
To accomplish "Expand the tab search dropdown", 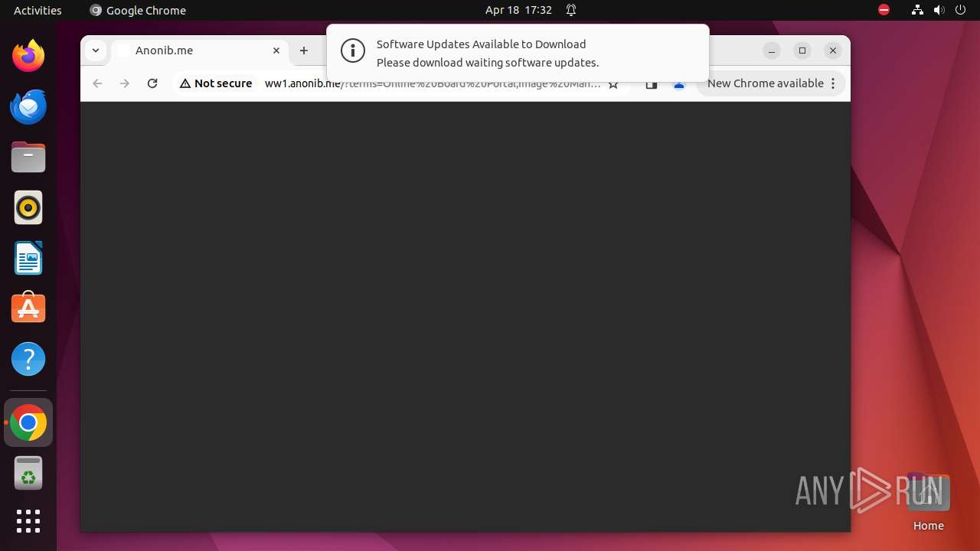I will coord(95,51).
